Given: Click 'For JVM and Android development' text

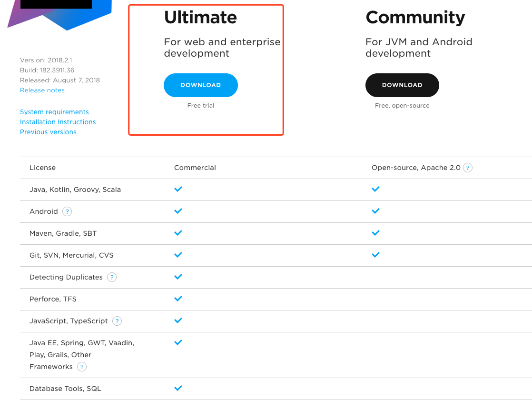Looking at the screenshot, I should pos(419,48).
